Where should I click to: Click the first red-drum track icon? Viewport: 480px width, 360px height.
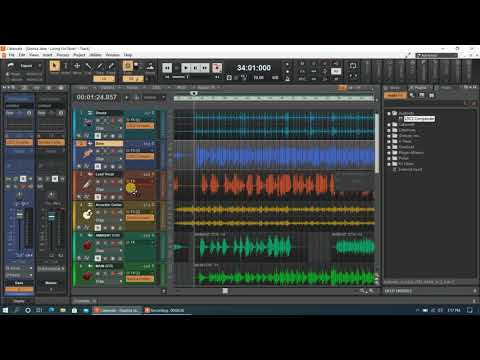87,246
